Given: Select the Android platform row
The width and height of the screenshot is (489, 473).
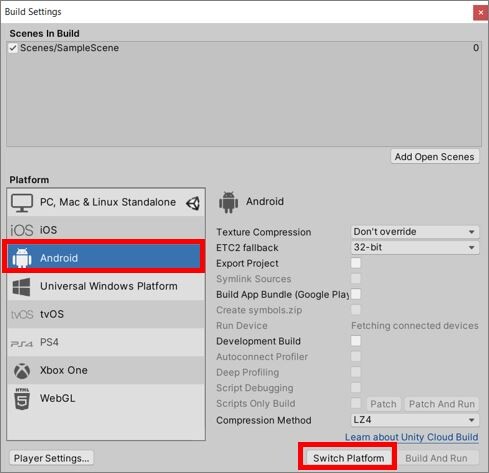Looking at the screenshot, I should coord(106,258).
